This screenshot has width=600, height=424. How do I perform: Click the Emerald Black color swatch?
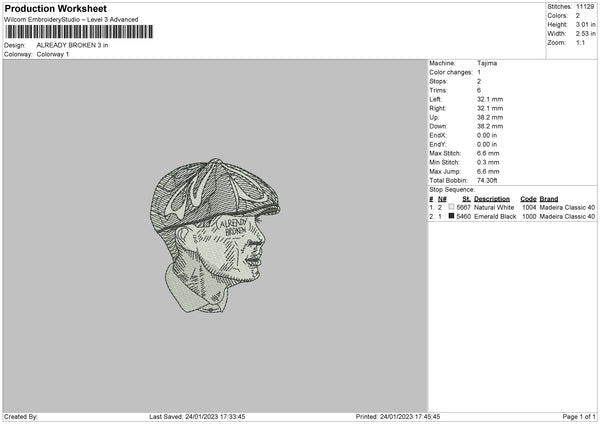[x=452, y=216]
